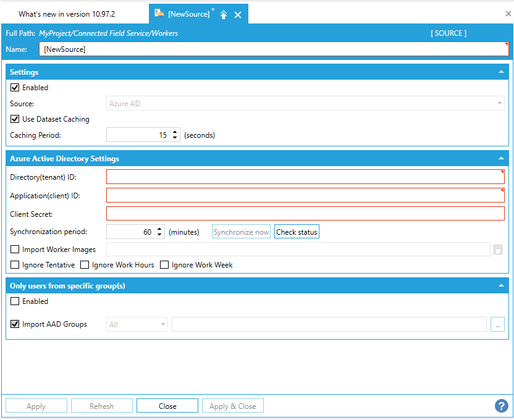514x420 pixels.
Task: Switch to What's new in version tab
Action: point(67,14)
